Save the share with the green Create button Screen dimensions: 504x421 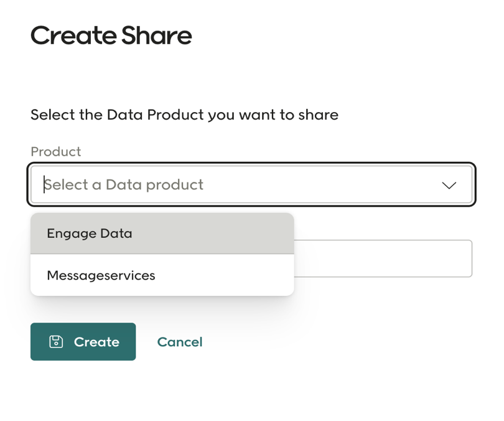click(x=83, y=341)
